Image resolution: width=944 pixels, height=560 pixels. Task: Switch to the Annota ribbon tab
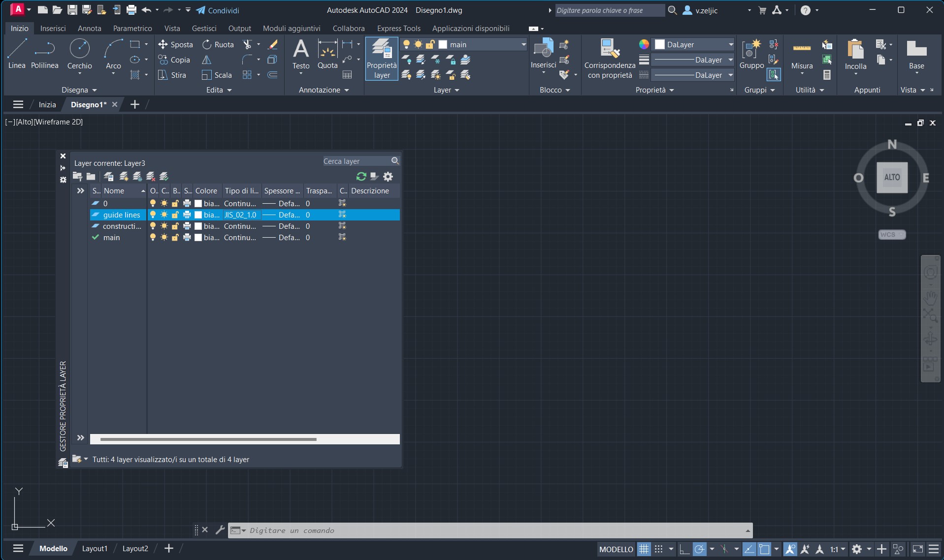[x=89, y=29]
